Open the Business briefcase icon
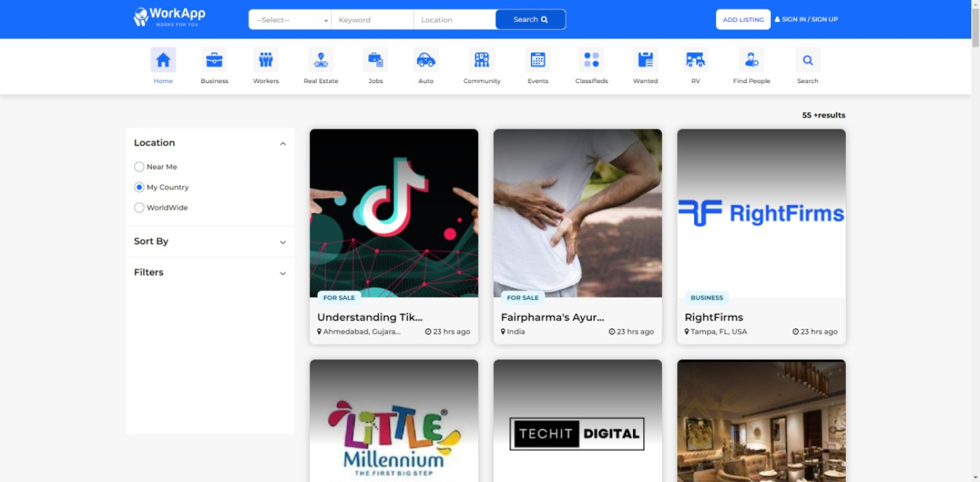This screenshot has height=482, width=980. 214,60
